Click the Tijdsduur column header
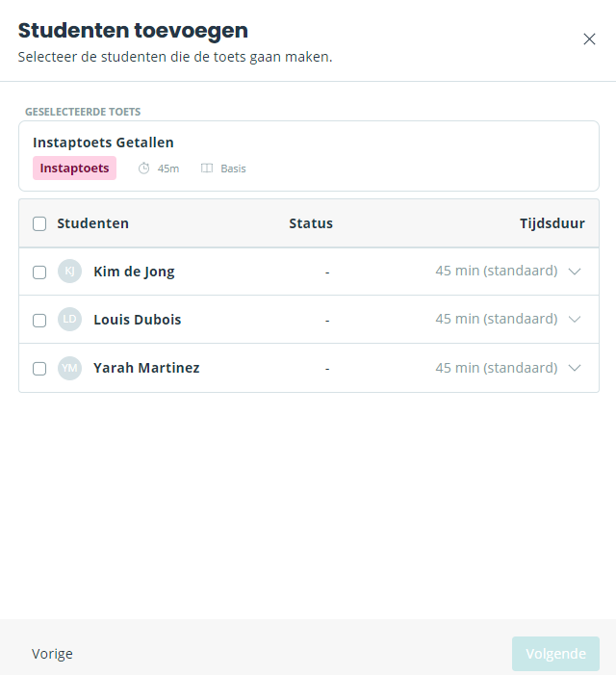Screen dimensions: 616x675 tap(552, 223)
